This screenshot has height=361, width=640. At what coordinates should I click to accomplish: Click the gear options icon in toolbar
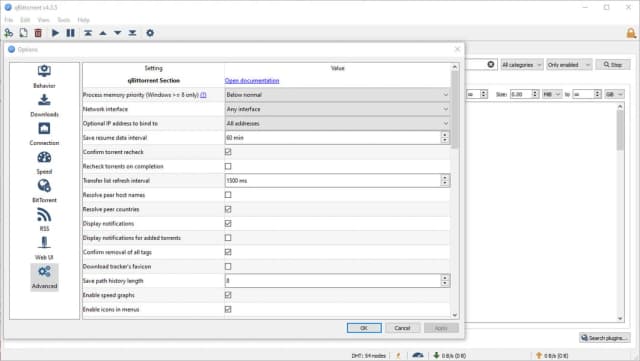pyautogui.click(x=150, y=33)
